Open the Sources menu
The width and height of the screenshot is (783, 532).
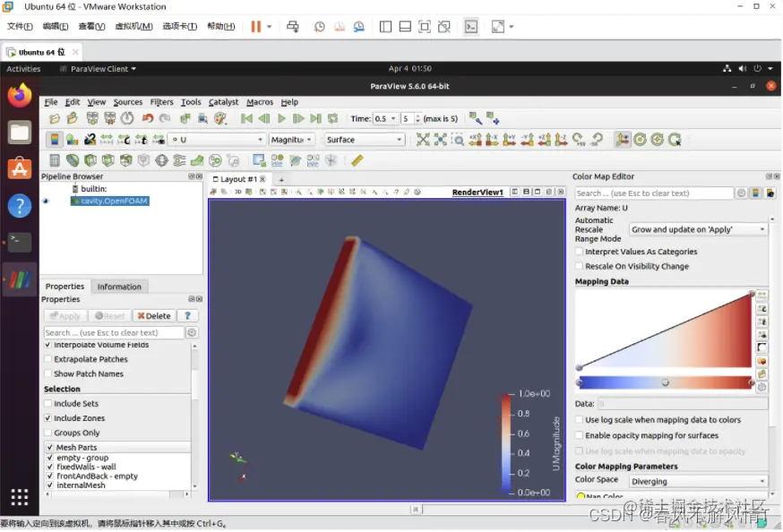coord(128,102)
